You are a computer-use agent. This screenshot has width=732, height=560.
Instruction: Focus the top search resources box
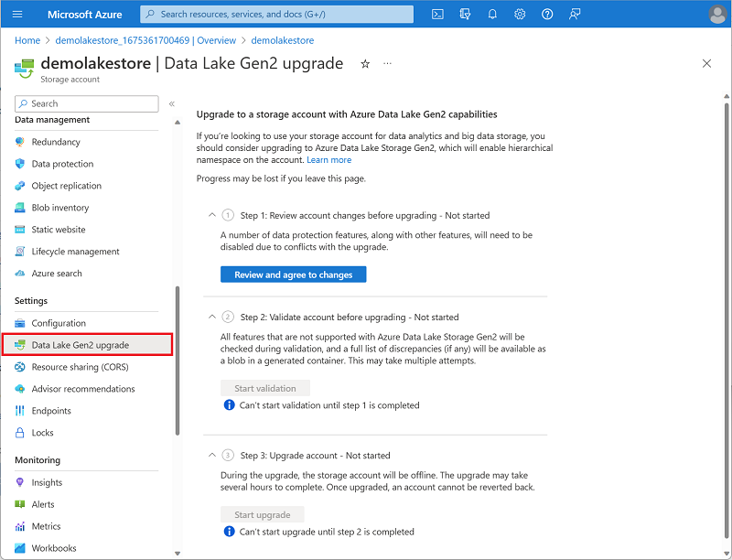coord(277,14)
